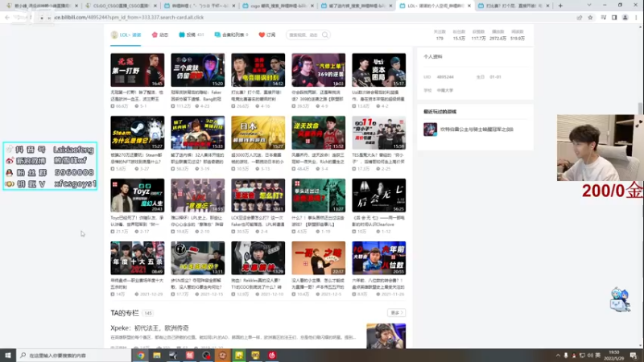Switch to the '打比赛？打个屁' browser tab

coord(514,6)
